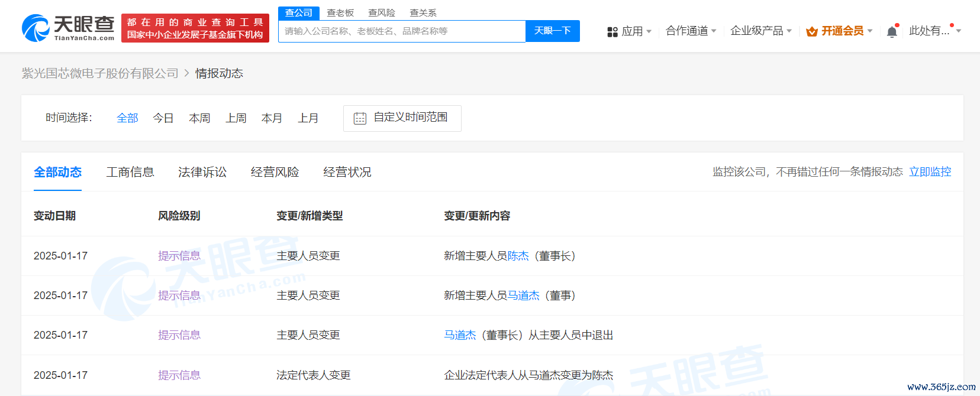Image resolution: width=980 pixels, height=396 pixels.
Task: Open 马道杰 link in 新增主要人员 row
Action: (x=524, y=296)
